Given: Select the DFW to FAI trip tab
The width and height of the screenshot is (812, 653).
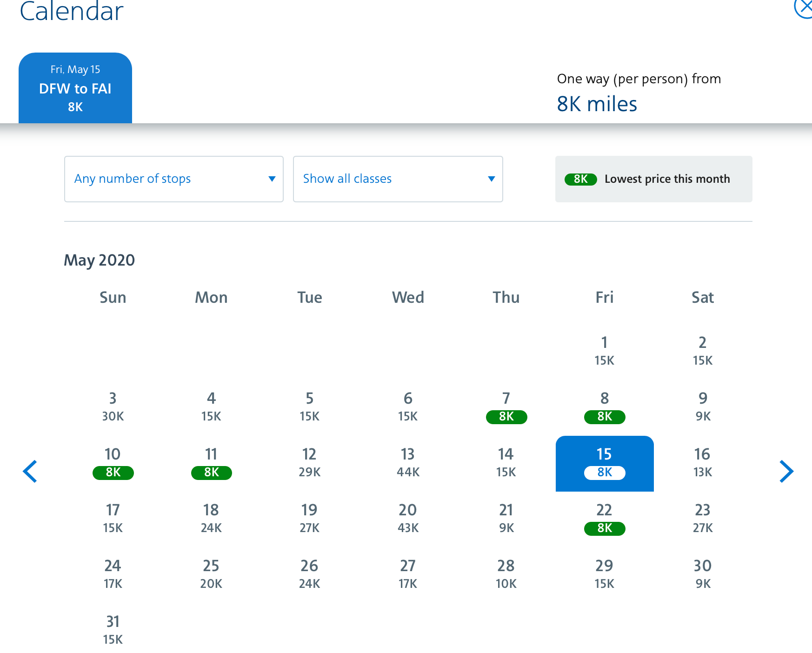Looking at the screenshot, I should (75, 88).
